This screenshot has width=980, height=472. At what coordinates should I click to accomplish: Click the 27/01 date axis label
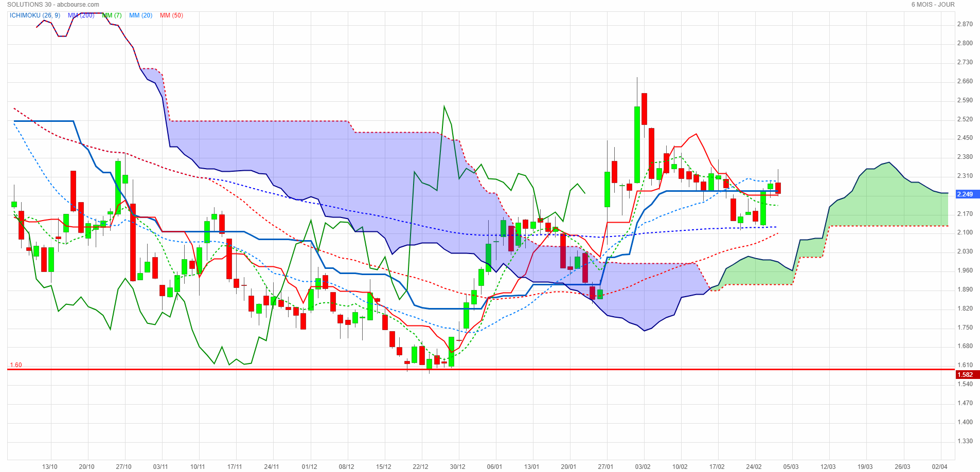pyautogui.click(x=606, y=467)
